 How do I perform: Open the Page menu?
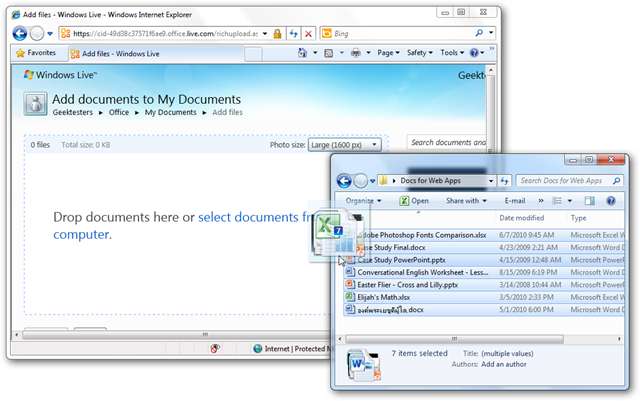point(388,53)
